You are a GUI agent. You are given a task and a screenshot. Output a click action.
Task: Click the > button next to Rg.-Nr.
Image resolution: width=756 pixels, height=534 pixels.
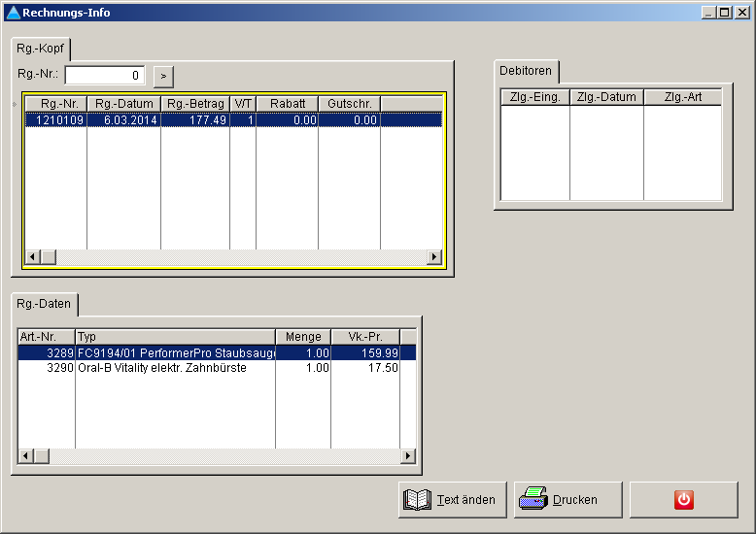click(163, 76)
